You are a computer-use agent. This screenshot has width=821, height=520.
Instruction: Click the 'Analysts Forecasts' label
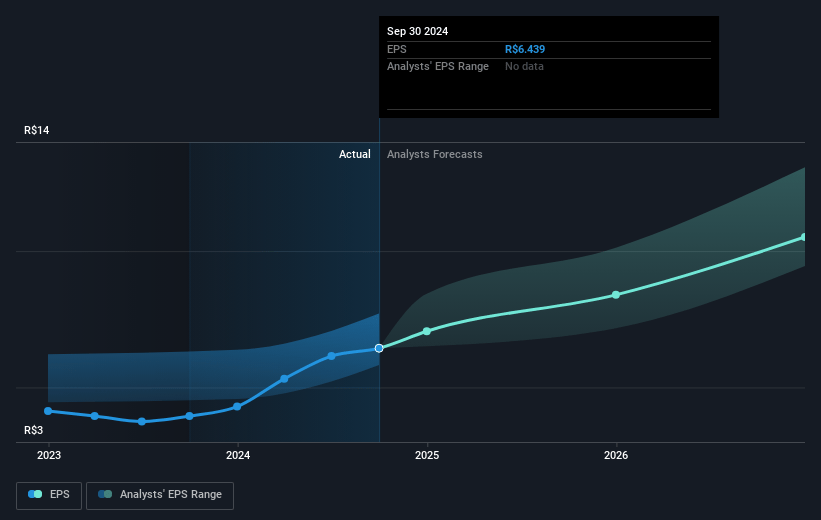pos(435,154)
